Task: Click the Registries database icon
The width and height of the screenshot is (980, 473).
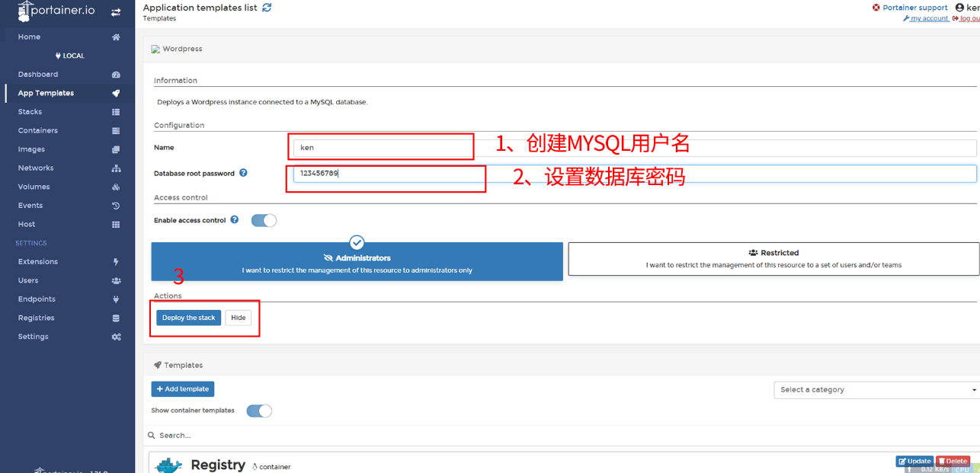Action: pos(116,318)
